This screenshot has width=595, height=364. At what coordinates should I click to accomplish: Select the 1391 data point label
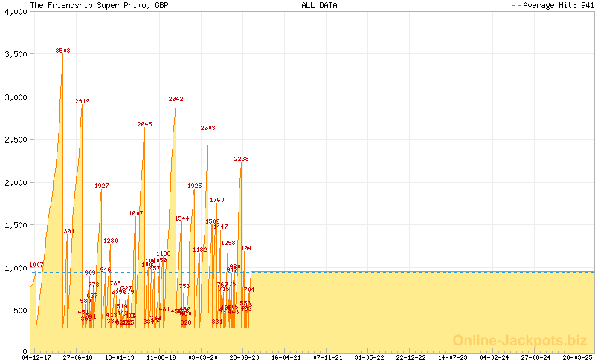click(68, 231)
